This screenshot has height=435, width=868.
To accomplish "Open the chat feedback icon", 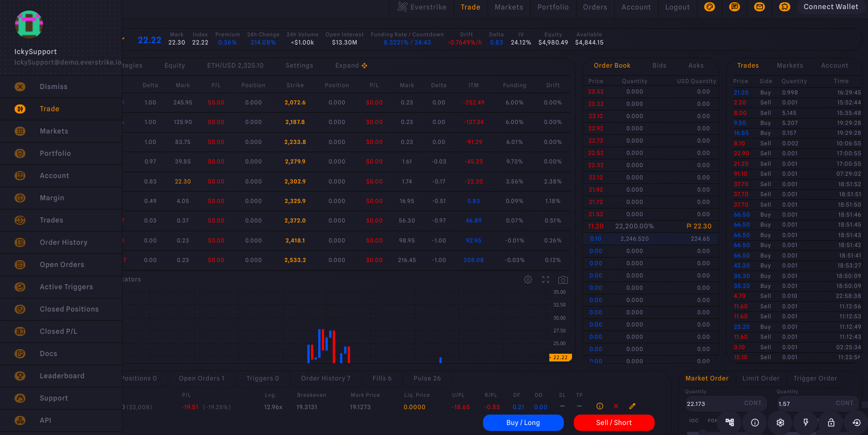I will click(x=735, y=7).
